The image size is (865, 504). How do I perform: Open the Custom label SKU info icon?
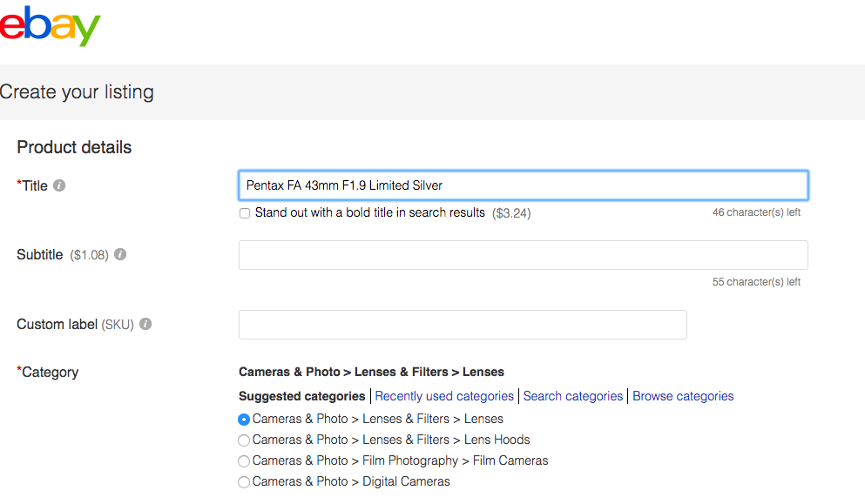tap(145, 324)
